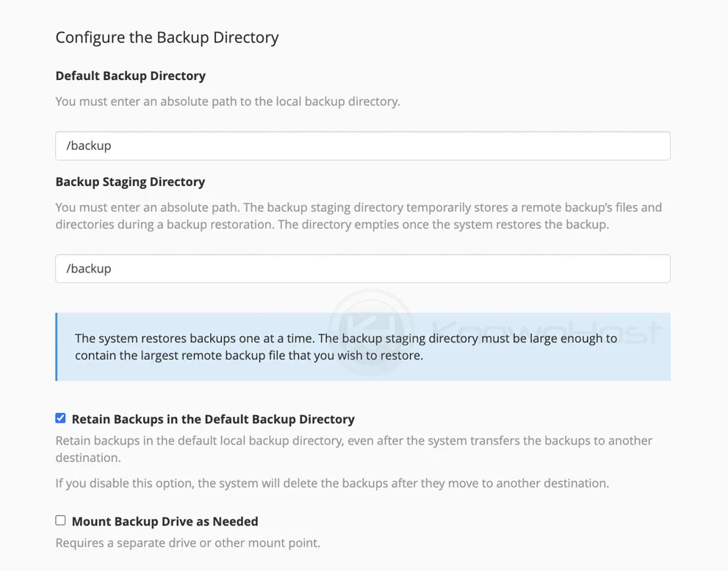Click the Default Backup Directory input field
The height and width of the screenshot is (571, 728).
(x=363, y=146)
